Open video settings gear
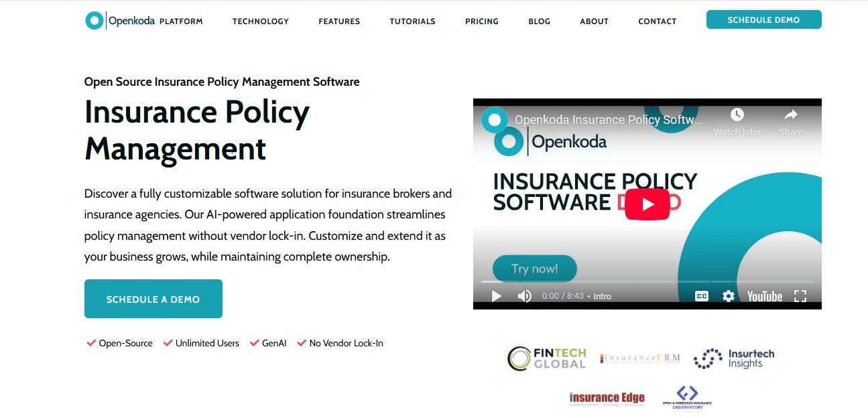Viewport: 868px width, 418px height. (729, 296)
